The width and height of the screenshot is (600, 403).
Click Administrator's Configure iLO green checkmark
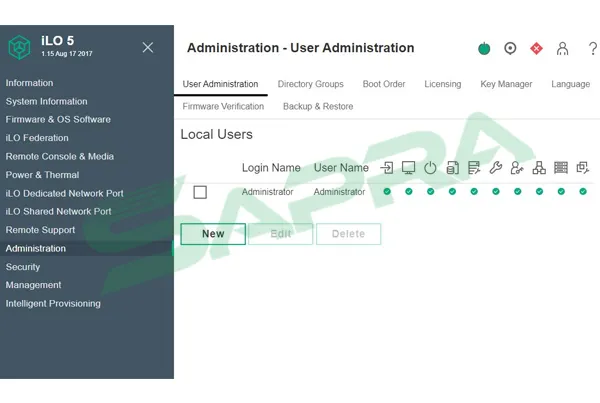(x=496, y=191)
